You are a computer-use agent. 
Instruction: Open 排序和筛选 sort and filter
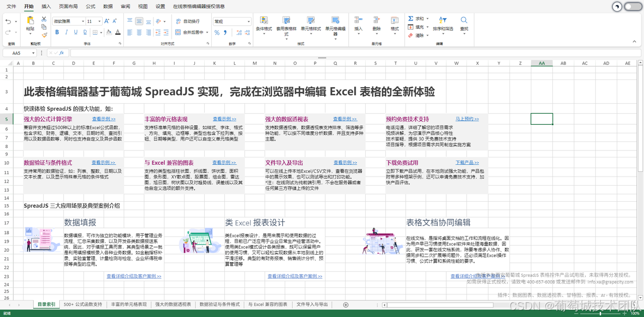coord(443,25)
